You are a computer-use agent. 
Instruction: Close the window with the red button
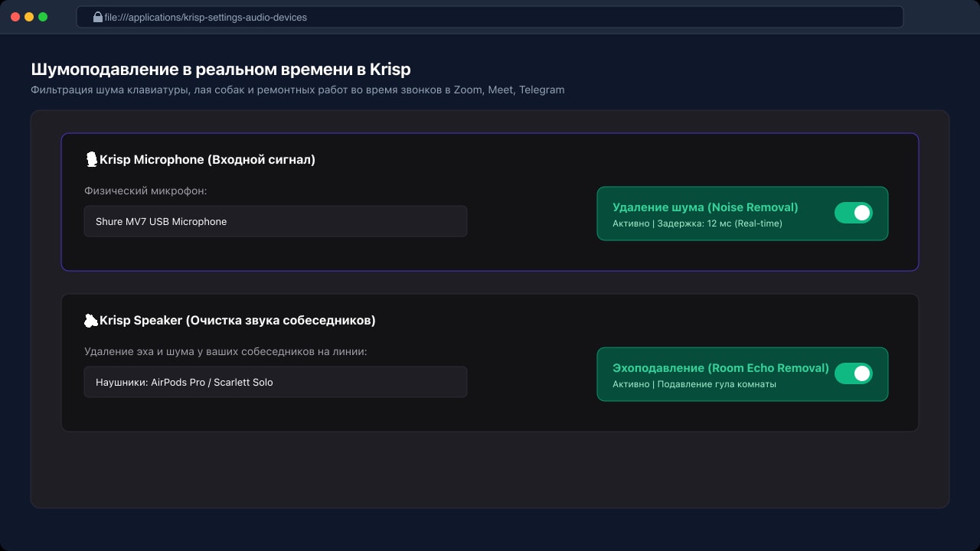coord(15,17)
